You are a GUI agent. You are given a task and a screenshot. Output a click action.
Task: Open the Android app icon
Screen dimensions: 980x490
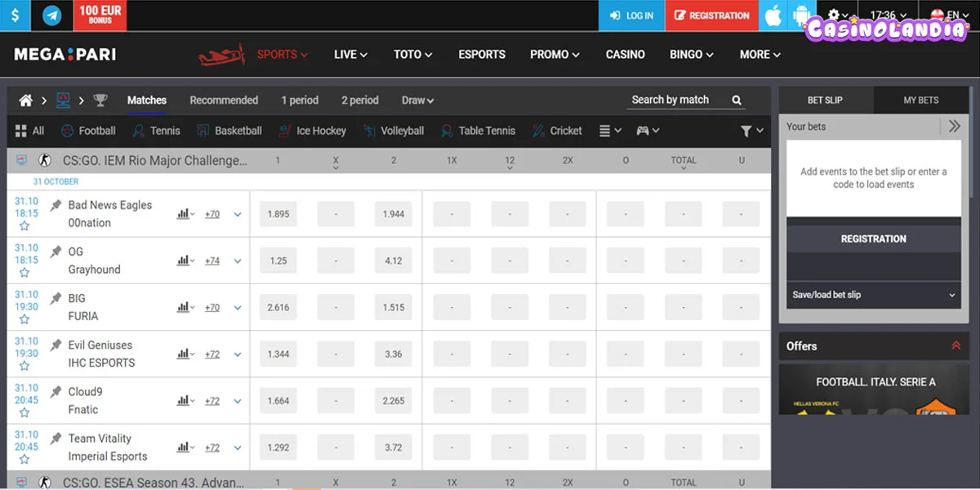(803, 16)
